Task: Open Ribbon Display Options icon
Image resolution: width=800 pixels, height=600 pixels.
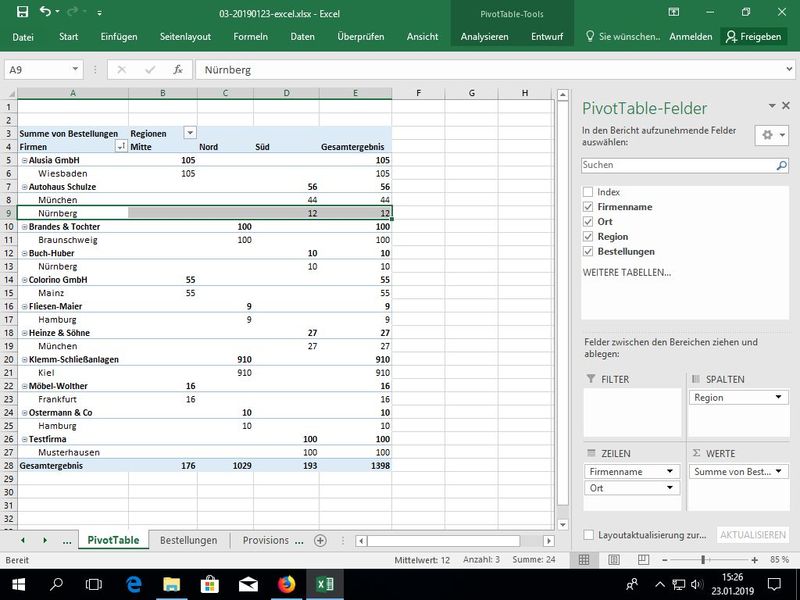Action: click(673, 12)
